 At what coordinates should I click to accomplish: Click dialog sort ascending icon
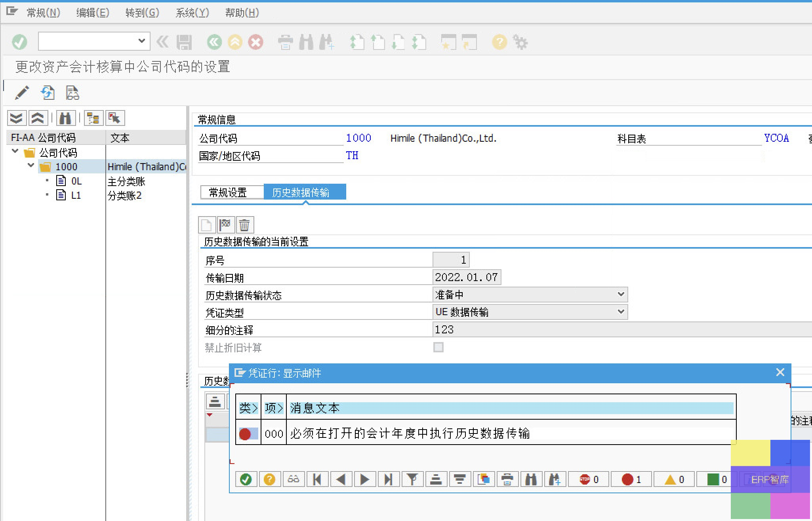[436, 479]
